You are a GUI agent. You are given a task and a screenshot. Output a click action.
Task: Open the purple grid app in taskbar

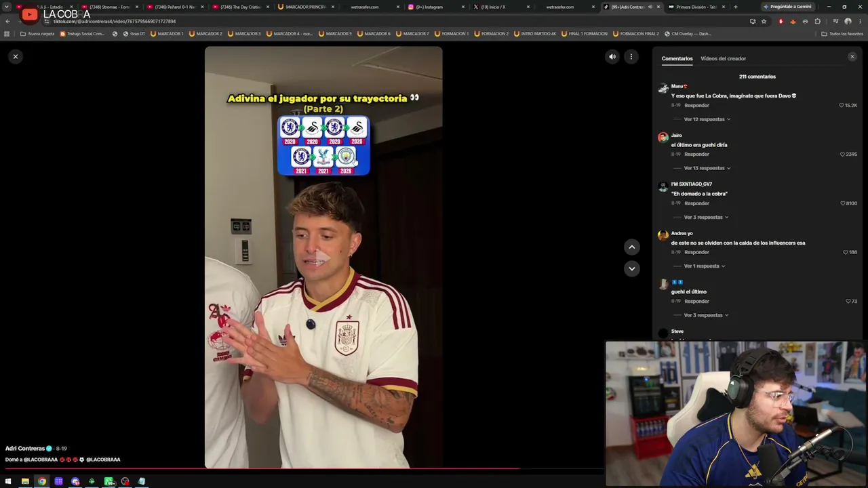[59, 482]
